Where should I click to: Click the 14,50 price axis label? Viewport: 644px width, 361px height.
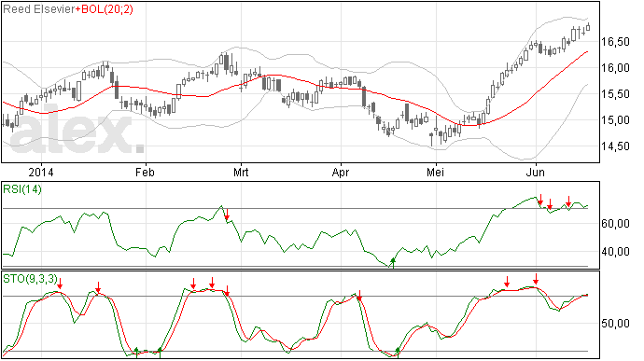point(615,146)
